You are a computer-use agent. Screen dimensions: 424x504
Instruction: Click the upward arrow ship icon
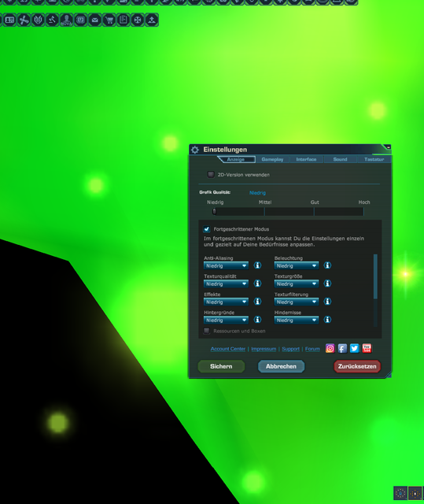[152, 20]
